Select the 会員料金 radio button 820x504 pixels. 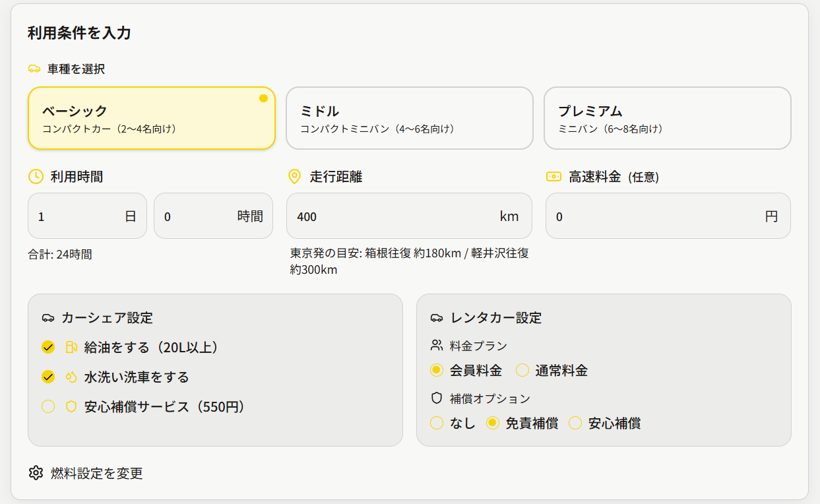pyautogui.click(x=436, y=371)
